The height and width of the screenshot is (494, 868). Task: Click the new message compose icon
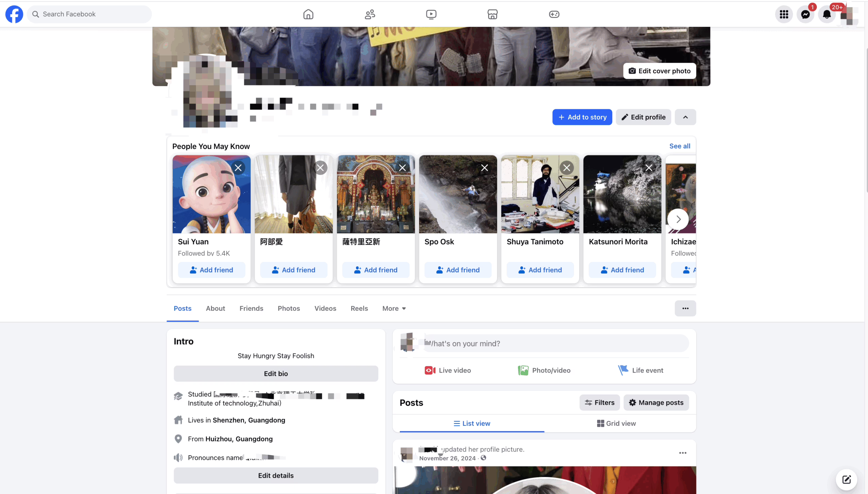click(x=846, y=479)
